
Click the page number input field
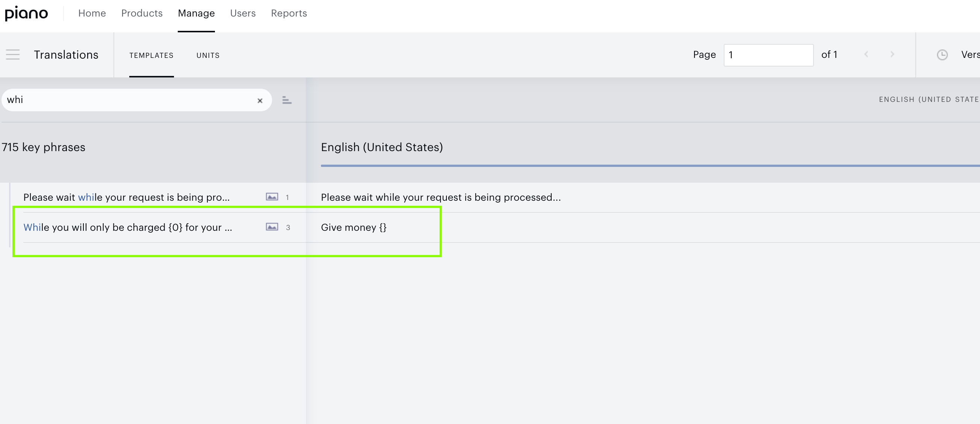(x=768, y=55)
